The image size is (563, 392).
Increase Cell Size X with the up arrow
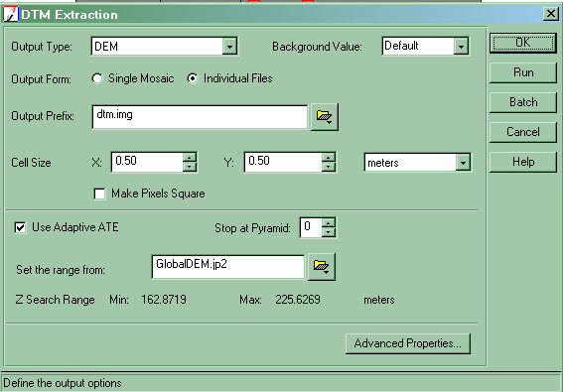190,157
